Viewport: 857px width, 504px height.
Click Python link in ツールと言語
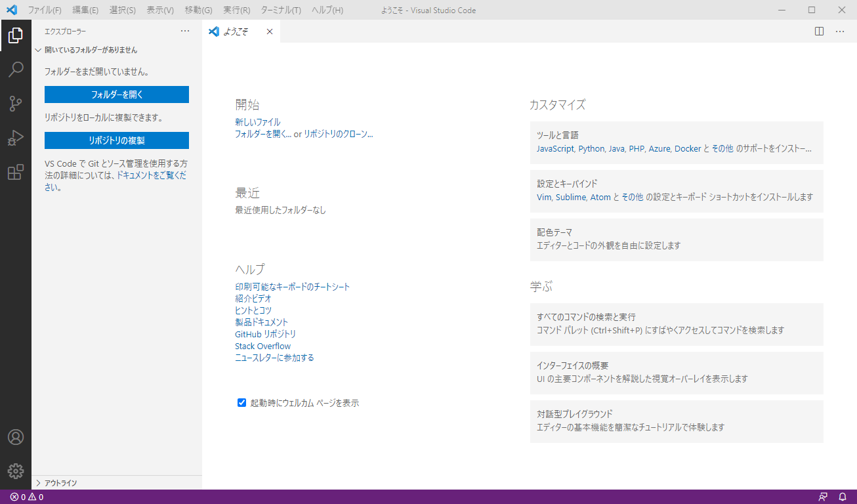tap(591, 149)
